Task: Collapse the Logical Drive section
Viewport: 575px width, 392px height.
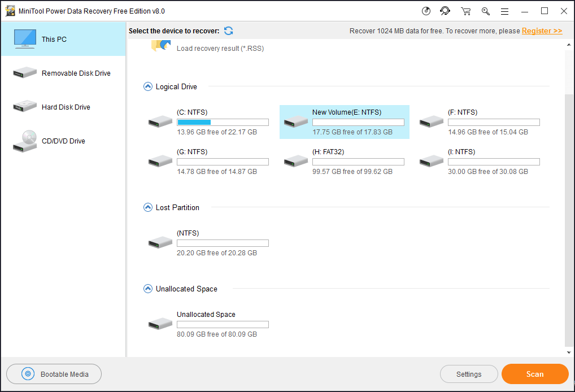Action: [x=148, y=86]
